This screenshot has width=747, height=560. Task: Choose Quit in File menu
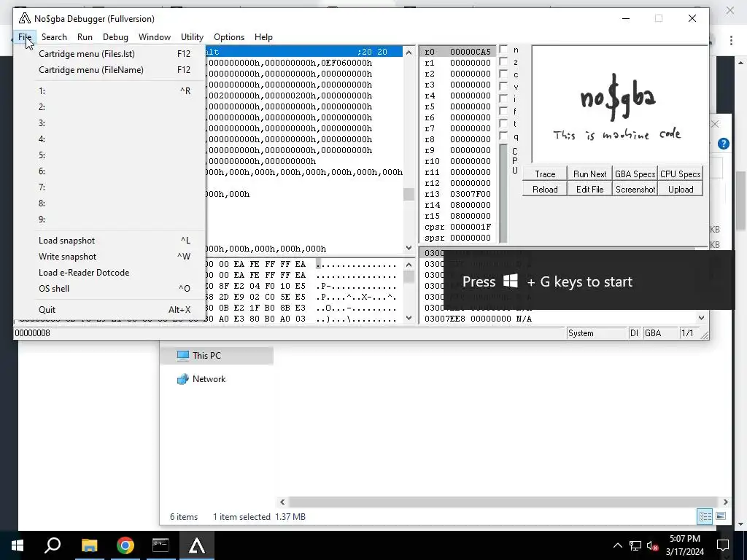click(x=110, y=309)
